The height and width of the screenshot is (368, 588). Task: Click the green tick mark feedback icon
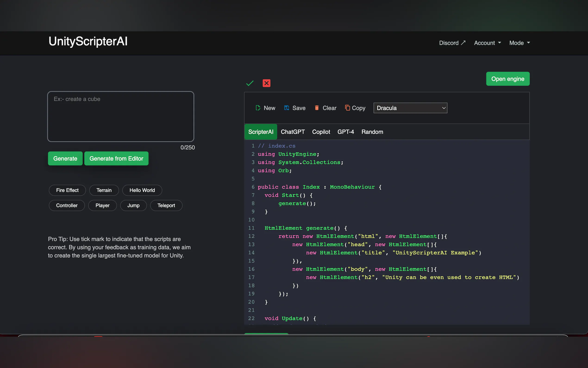250,83
